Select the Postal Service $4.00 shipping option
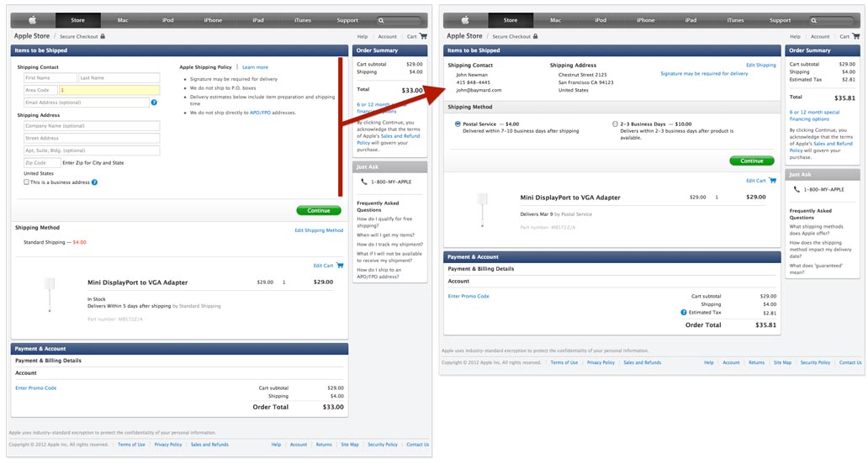 click(x=458, y=124)
